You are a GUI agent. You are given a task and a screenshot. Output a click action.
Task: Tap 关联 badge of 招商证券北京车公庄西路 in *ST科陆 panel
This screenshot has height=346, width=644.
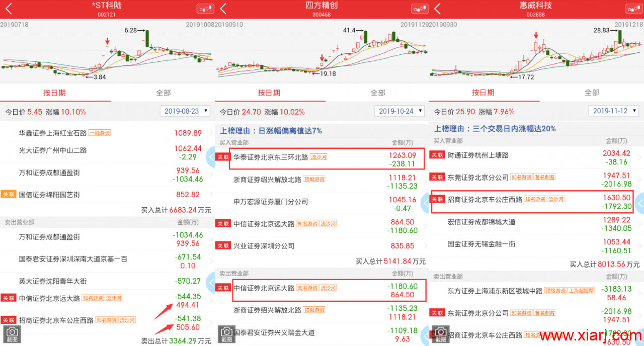[8, 320]
